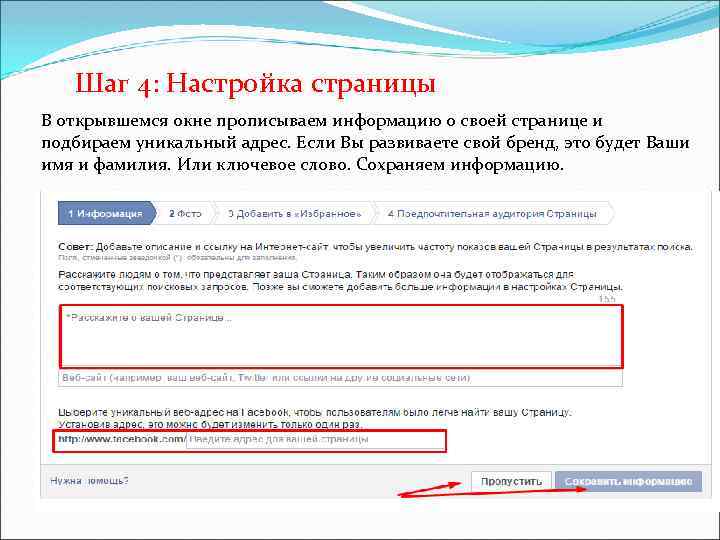Screen dimensions: 720x540
Task: Focus the "Веб-сайт" input field
Action: (x=340, y=378)
